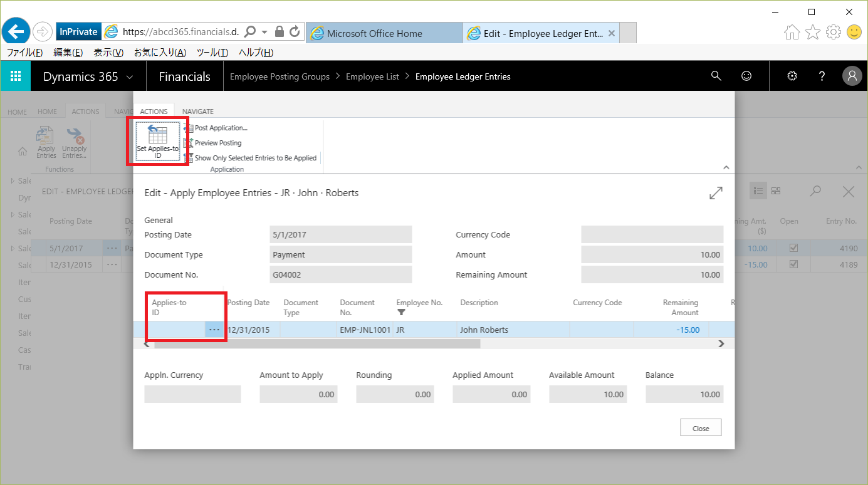Click the Appln. Currency field

[x=192, y=394]
